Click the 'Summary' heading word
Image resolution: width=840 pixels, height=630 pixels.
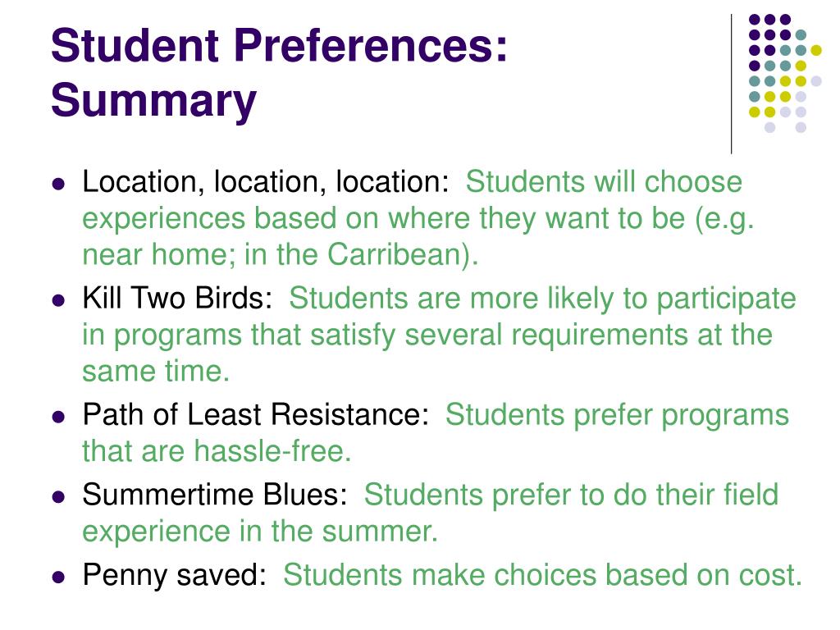[x=153, y=101]
